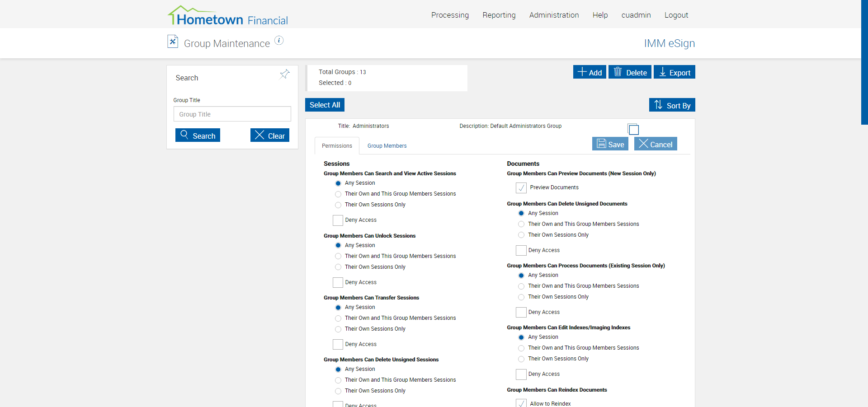
Task: Click the Hometown Financial logo
Action: [228, 16]
